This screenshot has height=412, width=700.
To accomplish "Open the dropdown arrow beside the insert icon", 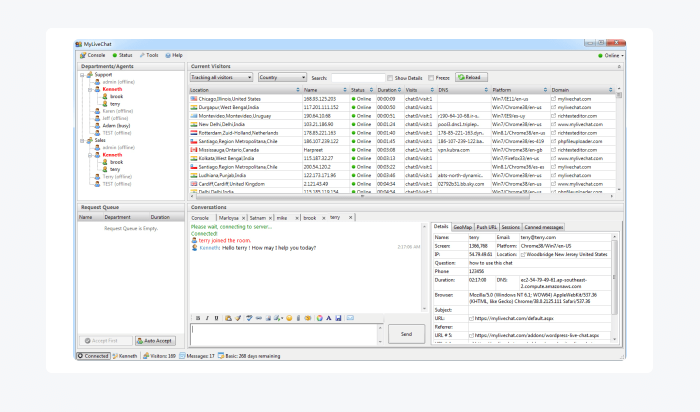I will (x=282, y=319).
